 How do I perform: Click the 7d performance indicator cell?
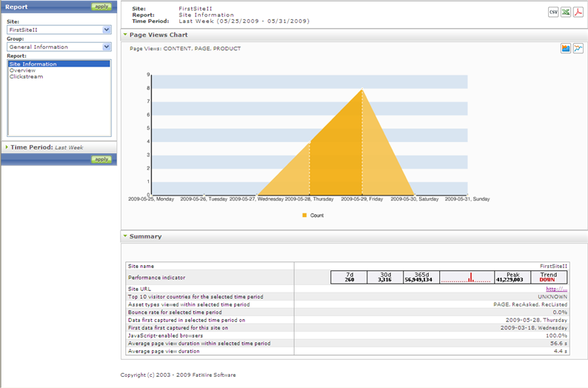coord(349,277)
